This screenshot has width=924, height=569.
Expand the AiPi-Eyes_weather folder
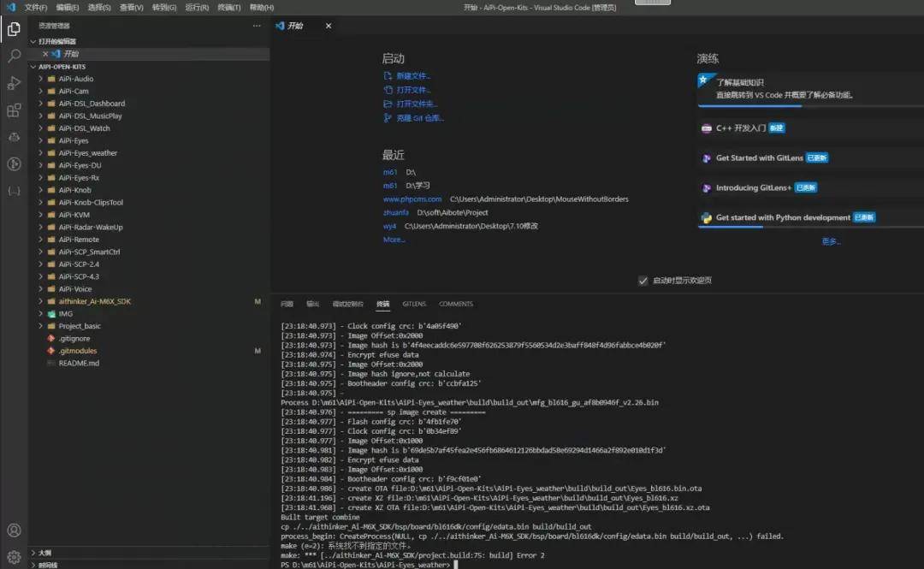point(41,152)
